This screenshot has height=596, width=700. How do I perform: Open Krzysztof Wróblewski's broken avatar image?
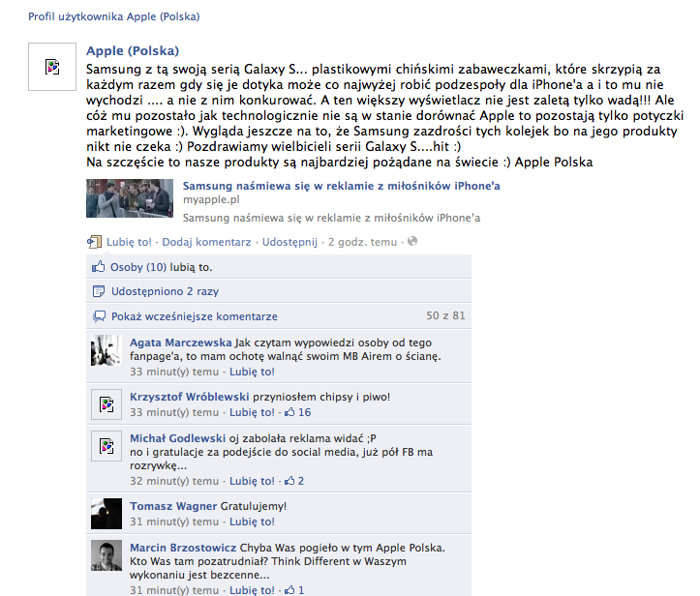click(x=107, y=404)
